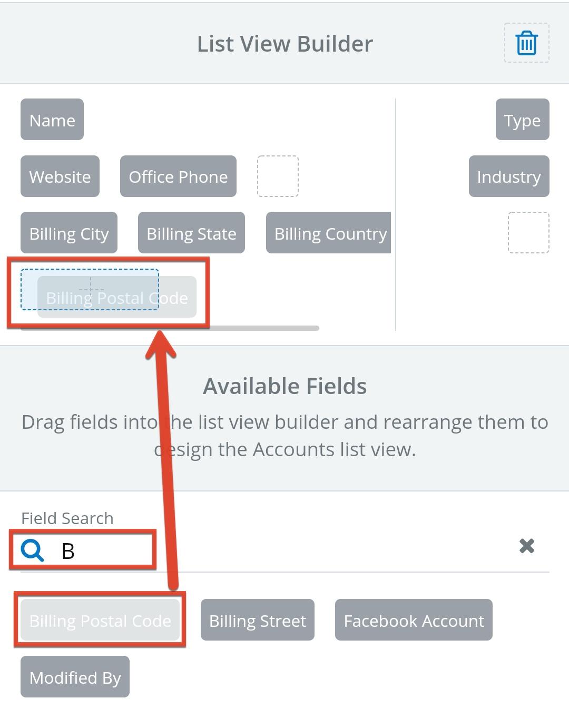
Task: Click the horizontal scrollbar under the builder
Action: coord(169,328)
